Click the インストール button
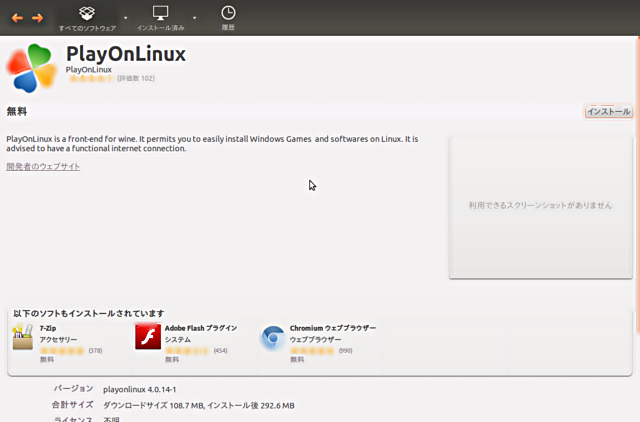Screen dimensions: 640x422 609,111
